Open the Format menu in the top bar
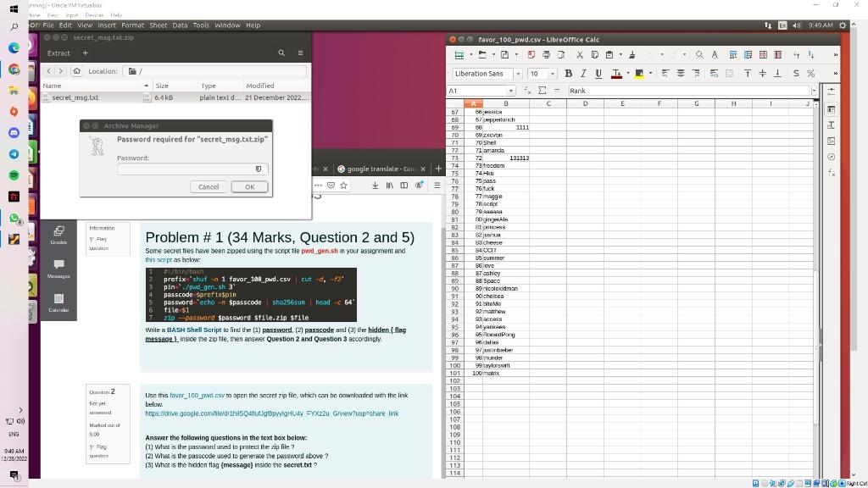868x488 pixels. pyautogui.click(x=133, y=25)
